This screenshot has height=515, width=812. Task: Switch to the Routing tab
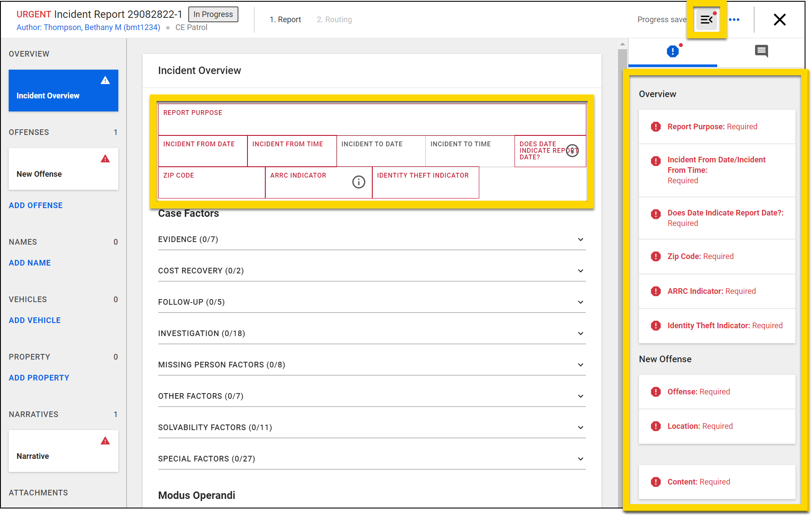[334, 20]
